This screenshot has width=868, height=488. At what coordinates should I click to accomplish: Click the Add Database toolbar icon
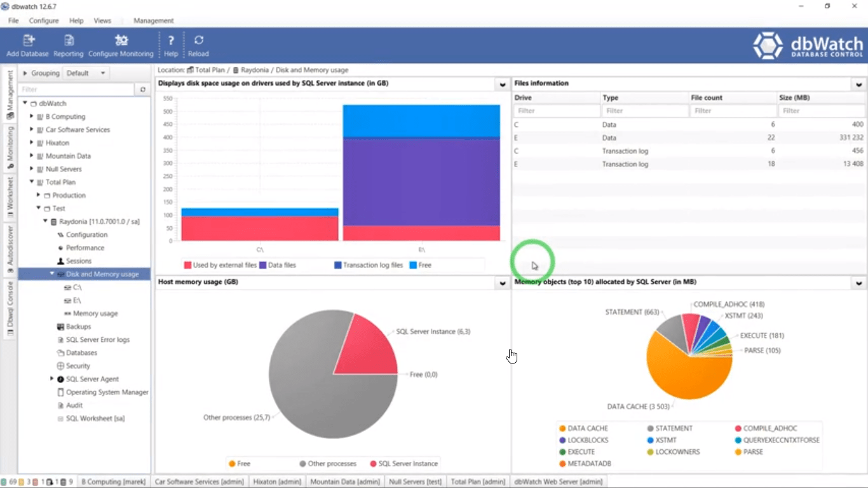(x=28, y=40)
